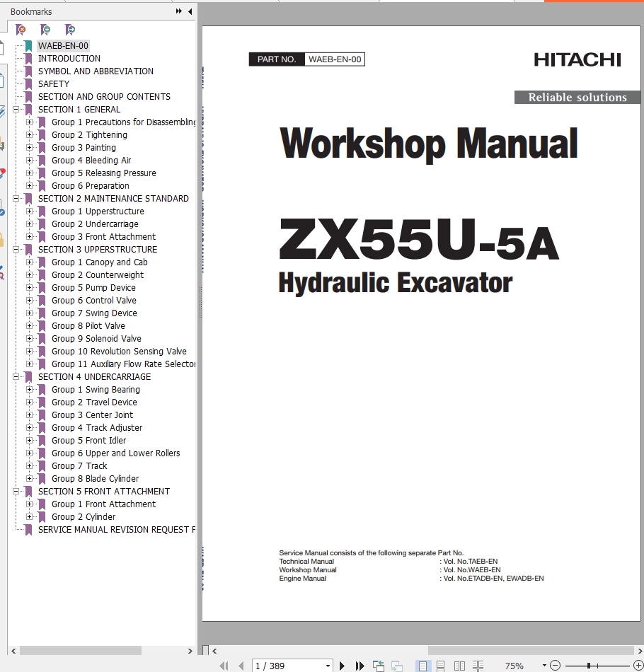
Task: Select Group 5 Releasing Pressure bookmark
Action: click(104, 173)
